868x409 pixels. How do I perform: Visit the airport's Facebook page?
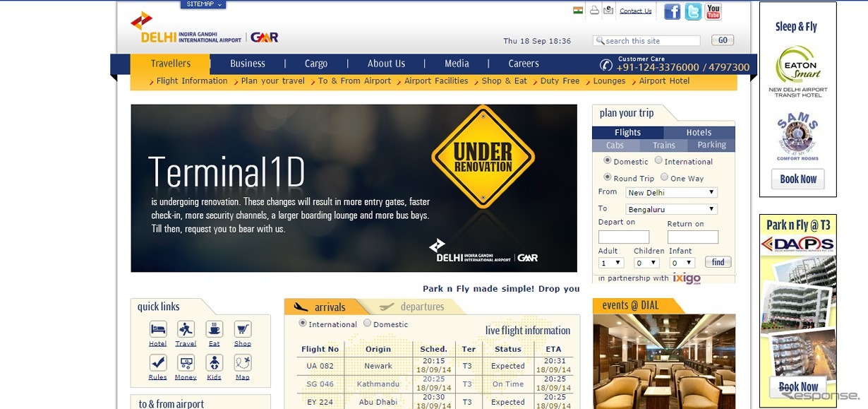tap(673, 11)
